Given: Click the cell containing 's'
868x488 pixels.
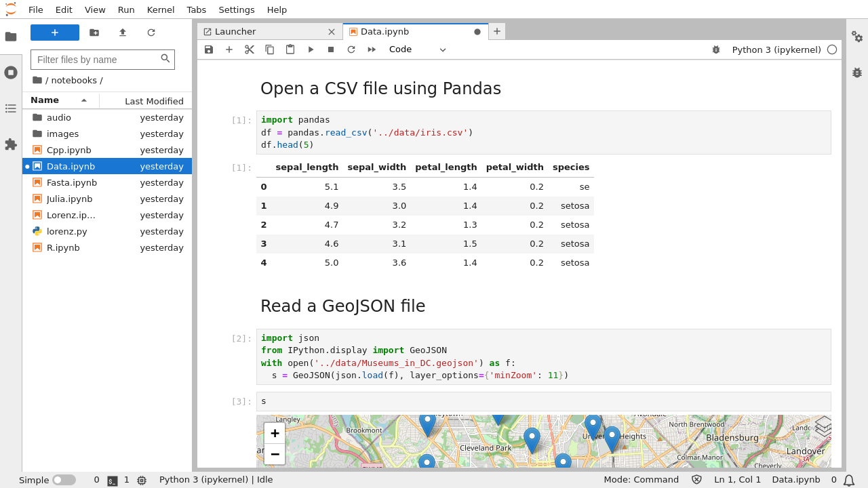Looking at the screenshot, I should (543, 401).
